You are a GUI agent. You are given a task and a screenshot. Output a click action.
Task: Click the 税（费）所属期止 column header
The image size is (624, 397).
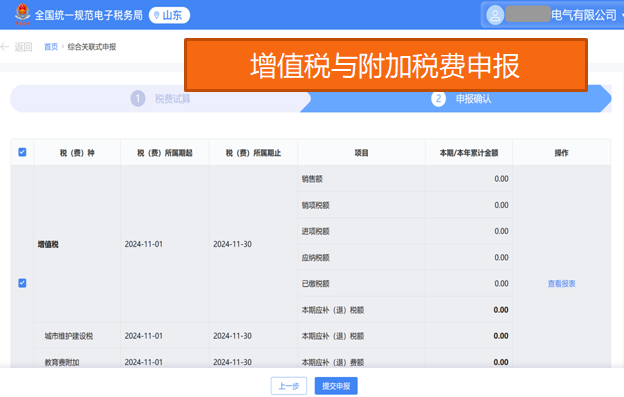click(254, 153)
